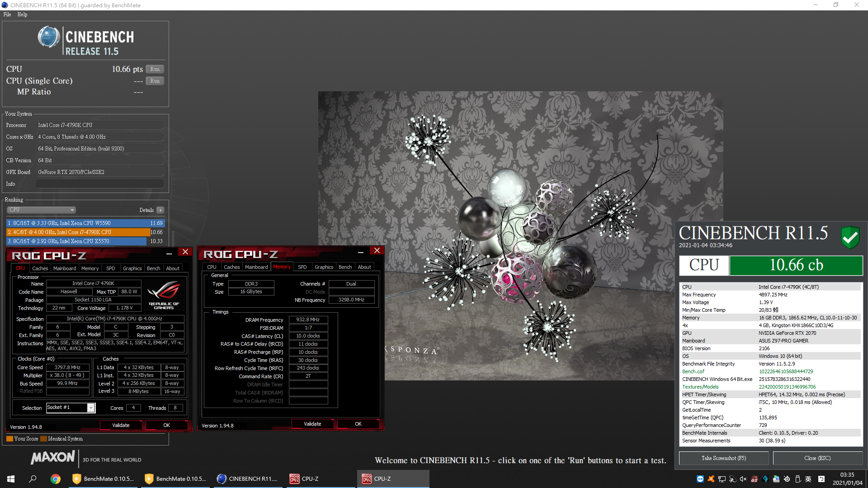Click OK in right CPU-Z Memory window
Image resolution: width=868 pixels, height=488 pixels.
pyautogui.click(x=358, y=424)
